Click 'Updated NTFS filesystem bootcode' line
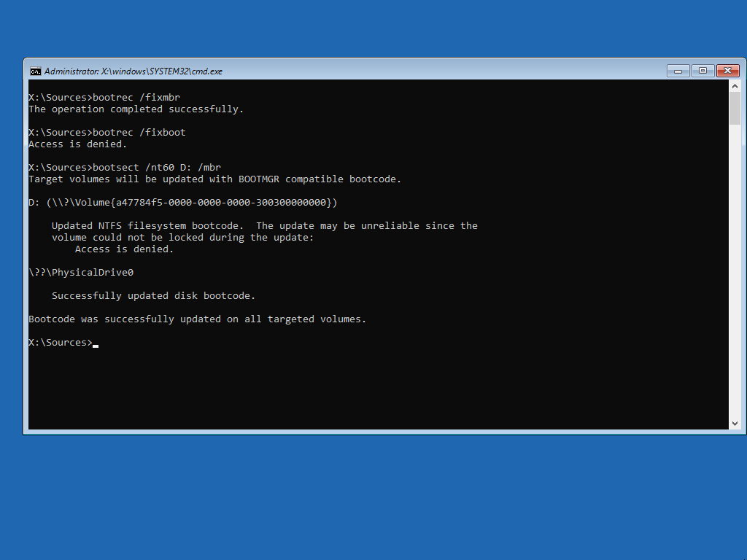Viewport: 747px width, 560px height. pos(264,226)
